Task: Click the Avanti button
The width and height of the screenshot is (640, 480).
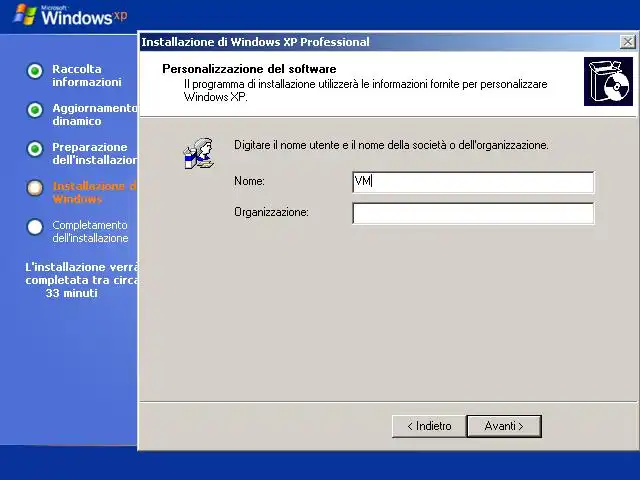Action: pyautogui.click(x=504, y=426)
